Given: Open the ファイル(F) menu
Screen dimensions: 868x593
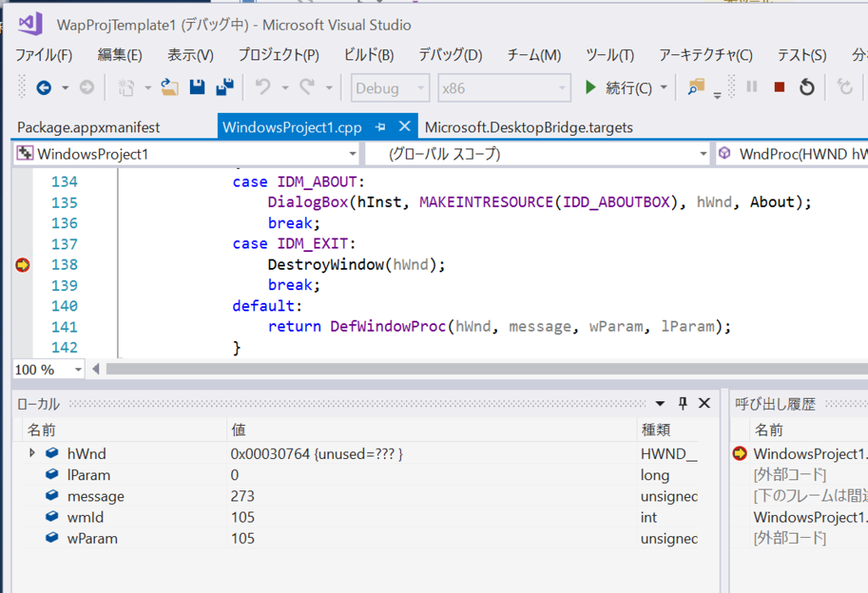Looking at the screenshot, I should click(44, 55).
